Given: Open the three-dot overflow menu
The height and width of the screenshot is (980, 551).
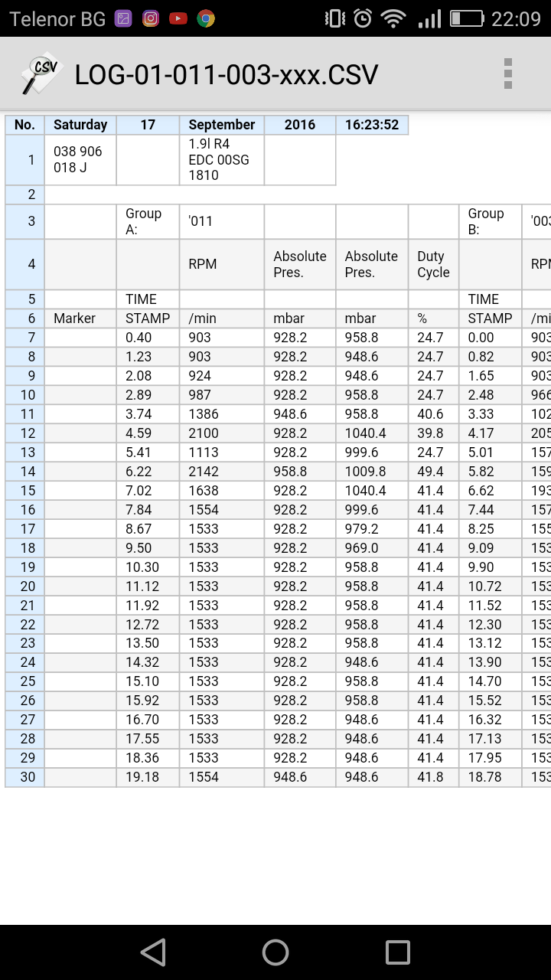Looking at the screenshot, I should click(x=507, y=74).
